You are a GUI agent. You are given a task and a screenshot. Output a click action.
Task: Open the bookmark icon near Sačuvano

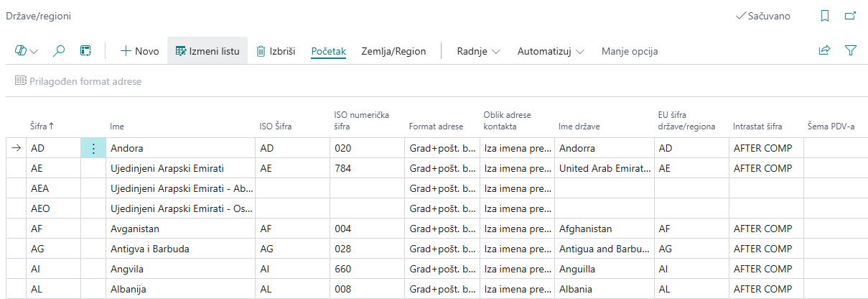[x=825, y=16]
